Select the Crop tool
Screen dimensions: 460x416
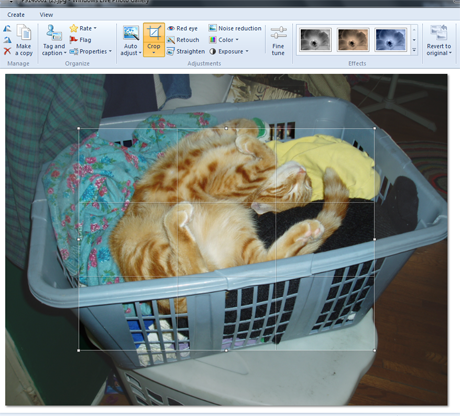coord(154,40)
